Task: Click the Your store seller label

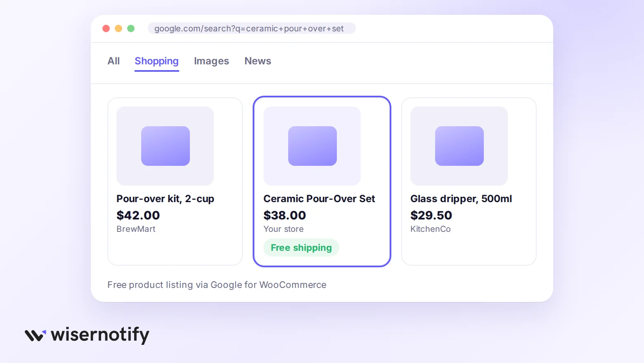Action: coord(284,229)
